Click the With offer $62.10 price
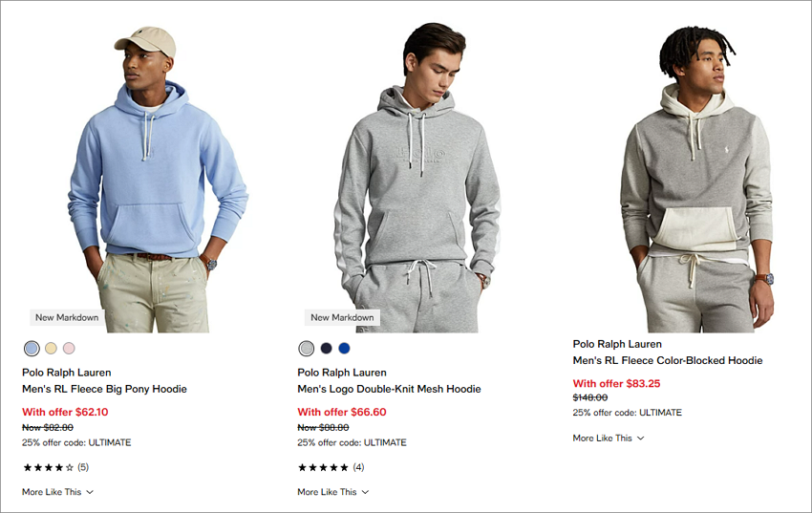The height and width of the screenshot is (513, 812). coord(65,412)
